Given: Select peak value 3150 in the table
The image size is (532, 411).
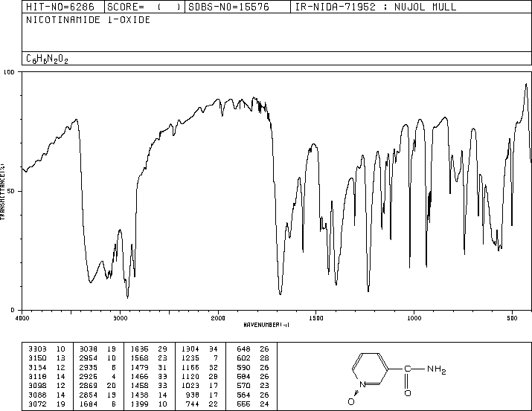Looking at the screenshot, I should tap(38, 357).
